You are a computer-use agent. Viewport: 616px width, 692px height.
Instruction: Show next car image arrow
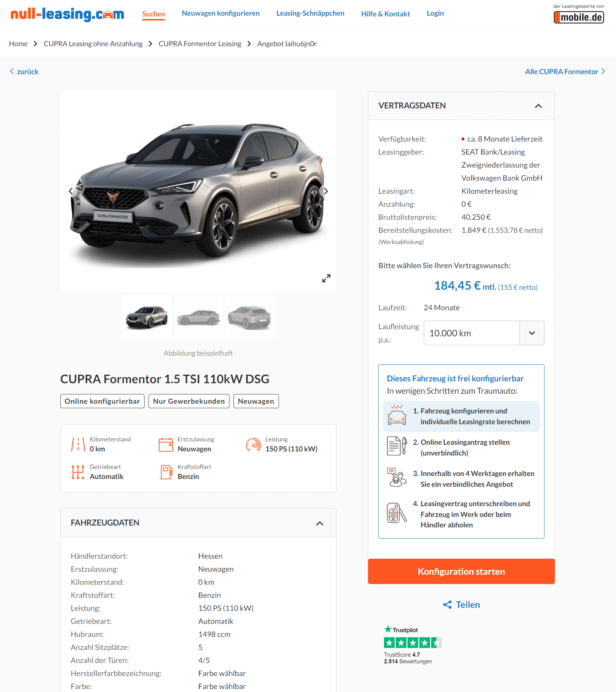[x=326, y=191]
